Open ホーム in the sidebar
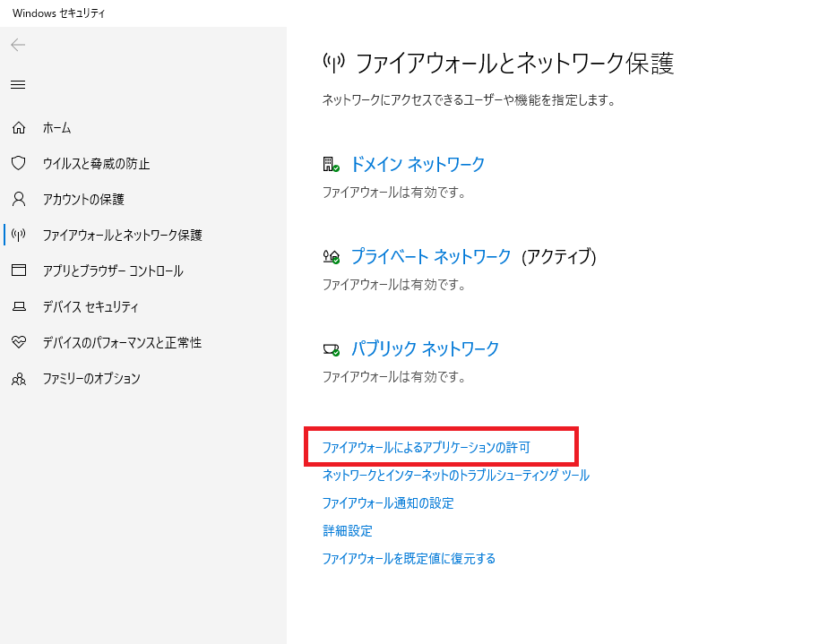 57,128
